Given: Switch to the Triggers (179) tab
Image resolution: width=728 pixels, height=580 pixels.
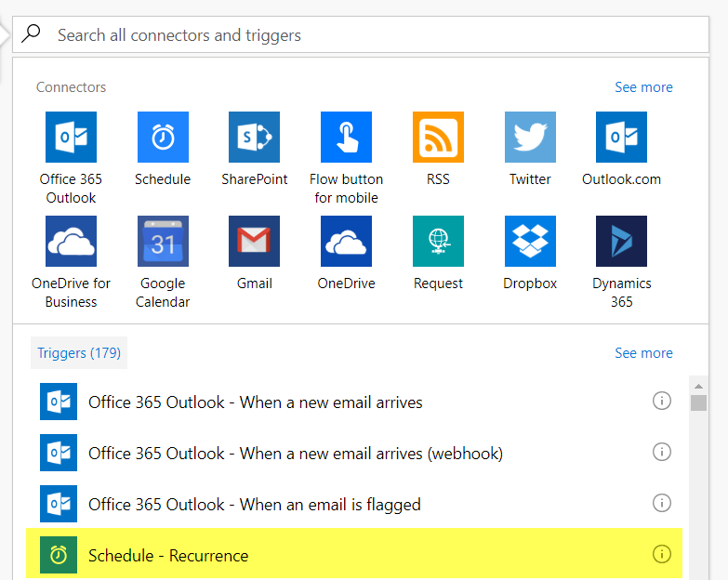Looking at the screenshot, I should [79, 352].
